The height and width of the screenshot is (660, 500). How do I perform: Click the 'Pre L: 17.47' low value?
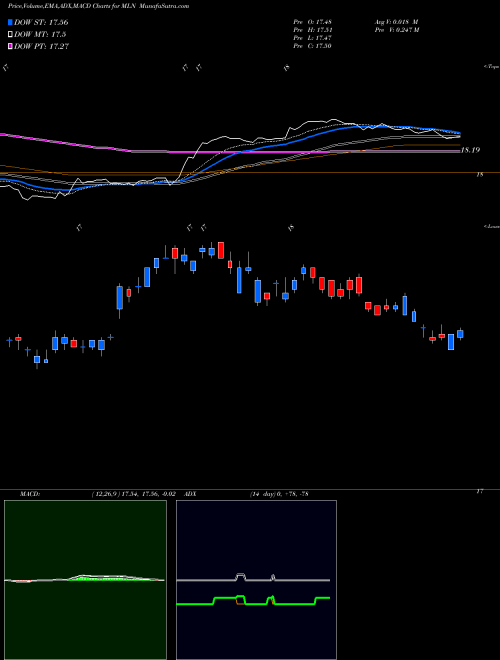click(313, 38)
